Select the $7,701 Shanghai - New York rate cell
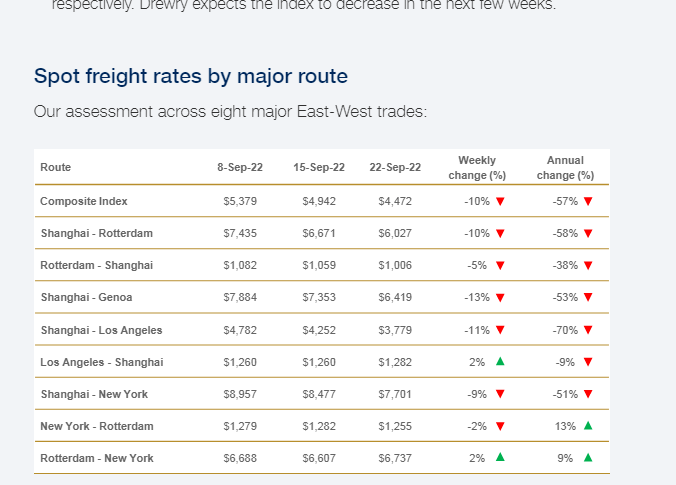 [x=395, y=394]
